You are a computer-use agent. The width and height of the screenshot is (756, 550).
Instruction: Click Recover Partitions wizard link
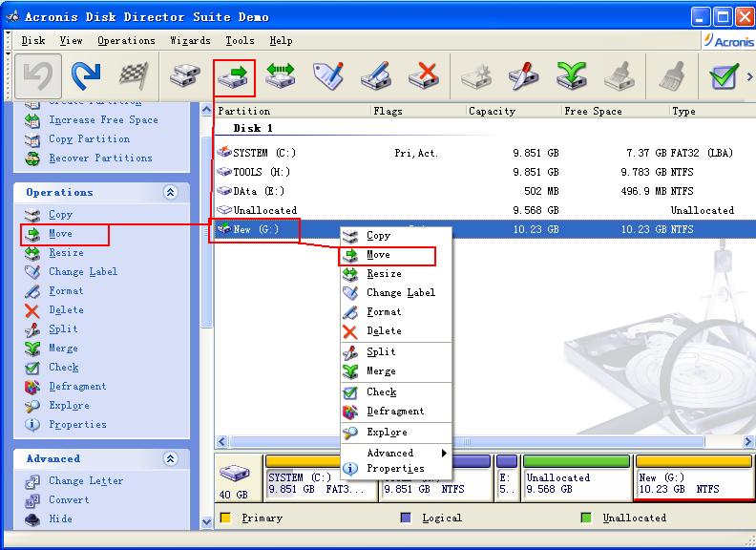pyautogui.click(x=100, y=158)
